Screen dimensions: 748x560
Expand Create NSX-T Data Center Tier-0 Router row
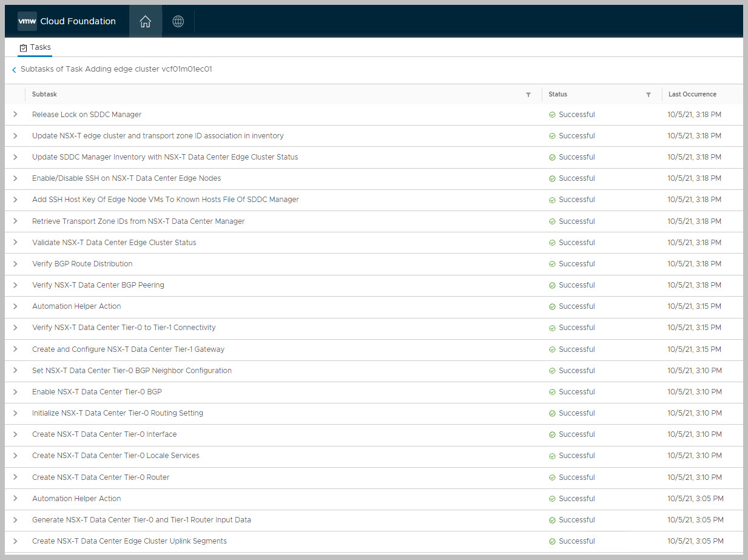click(15, 477)
